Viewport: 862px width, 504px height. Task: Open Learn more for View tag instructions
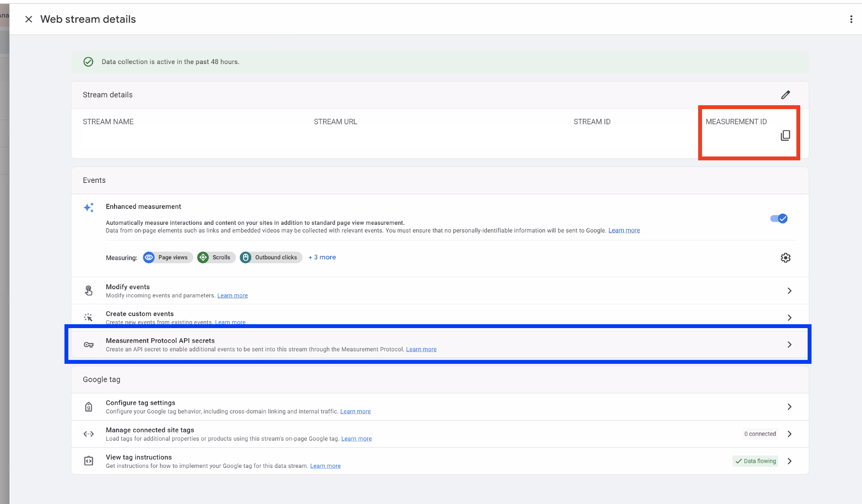[x=325, y=466]
